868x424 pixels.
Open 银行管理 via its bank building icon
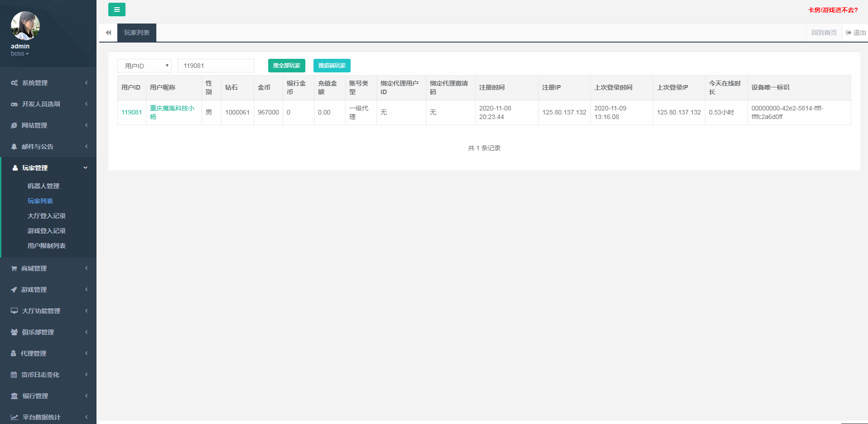click(x=14, y=396)
